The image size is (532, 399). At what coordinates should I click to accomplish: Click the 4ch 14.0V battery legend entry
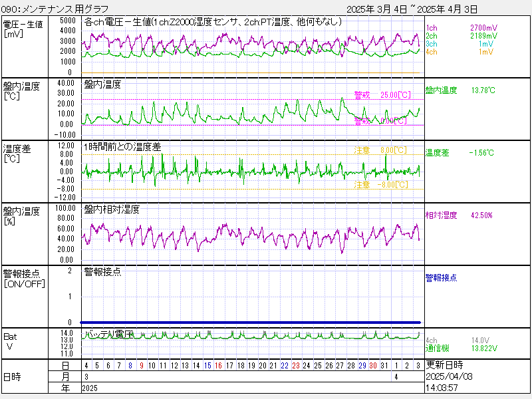[x=459, y=340]
